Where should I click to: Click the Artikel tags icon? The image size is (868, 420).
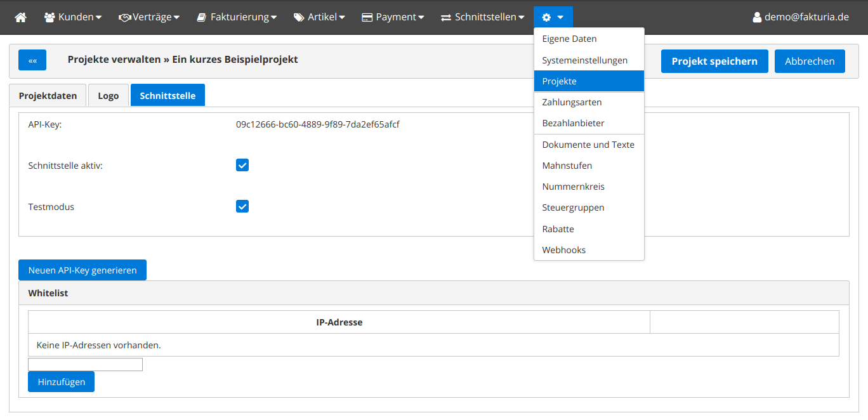click(299, 17)
